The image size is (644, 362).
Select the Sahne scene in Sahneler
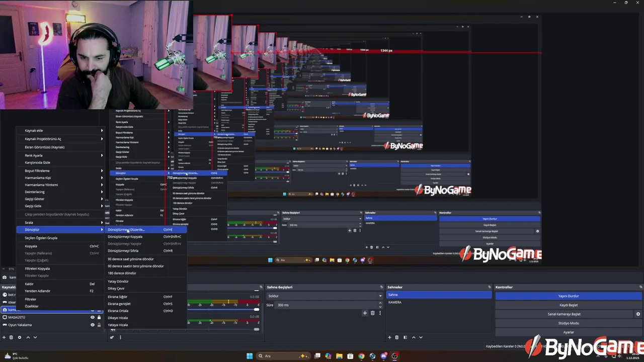439,295
